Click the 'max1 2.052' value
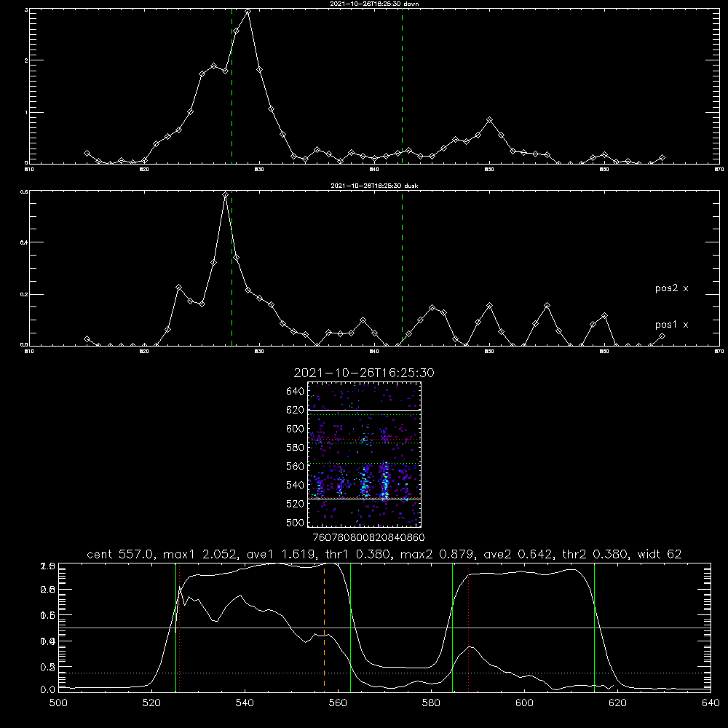Screen dimensions: 728x728 click(199, 554)
